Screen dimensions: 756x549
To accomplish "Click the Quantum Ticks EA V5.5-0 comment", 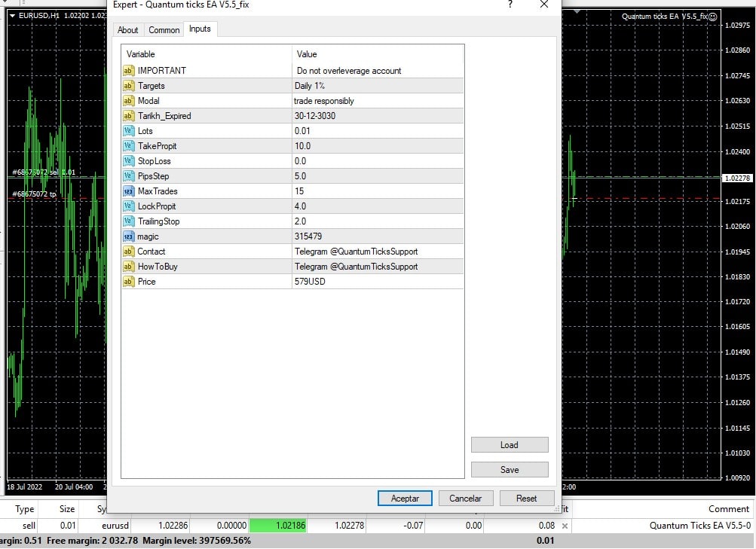I will pyautogui.click(x=700, y=526).
